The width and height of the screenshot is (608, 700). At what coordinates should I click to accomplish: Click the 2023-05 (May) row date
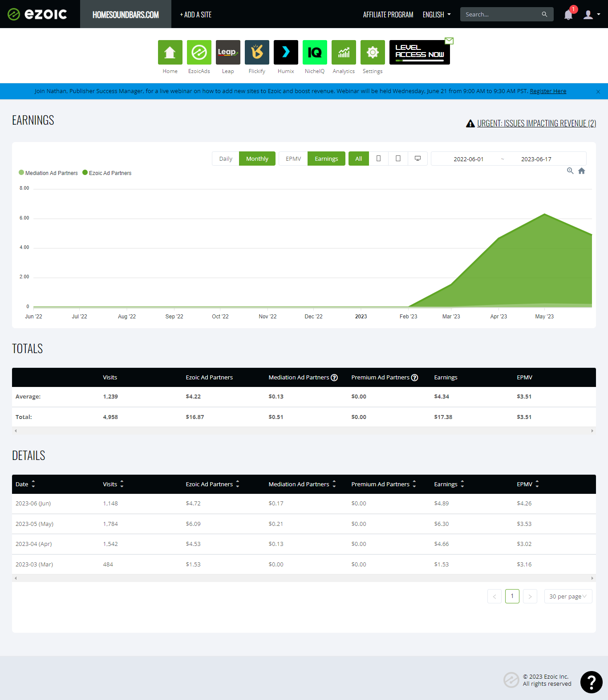(x=34, y=524)
